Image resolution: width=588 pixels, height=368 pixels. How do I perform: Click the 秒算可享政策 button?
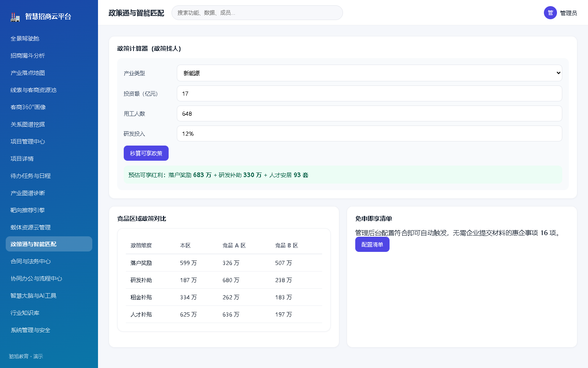point(146,153)
